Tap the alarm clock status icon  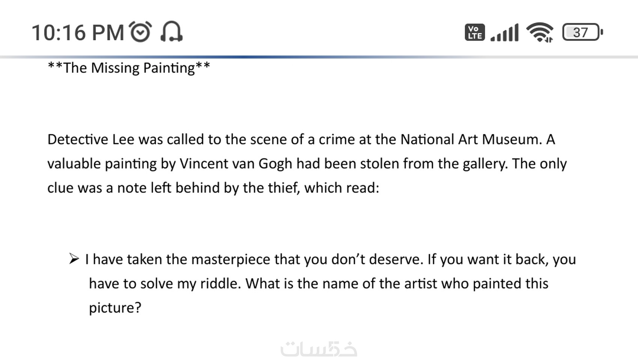tap(140, 32)
